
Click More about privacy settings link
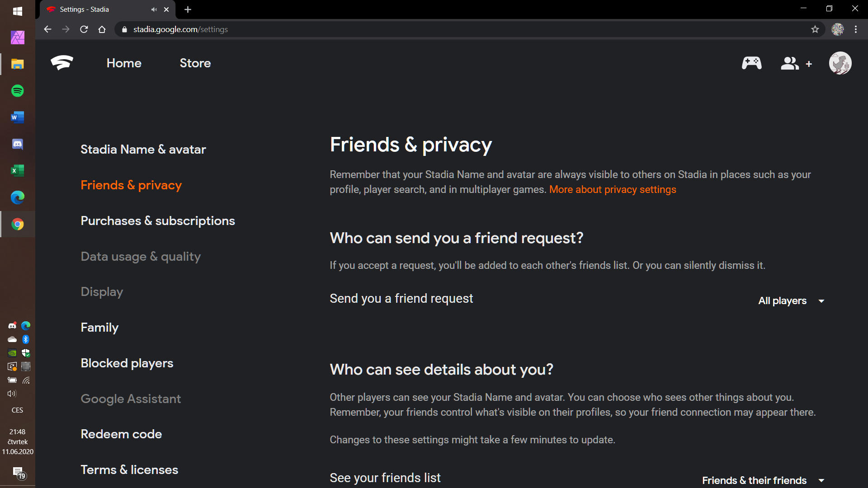tap(613, 190)
